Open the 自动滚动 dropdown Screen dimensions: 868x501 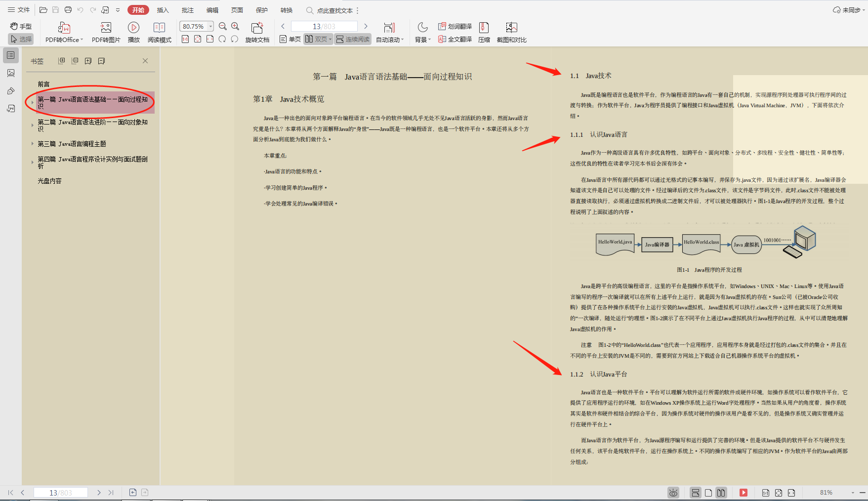point(390,33)
